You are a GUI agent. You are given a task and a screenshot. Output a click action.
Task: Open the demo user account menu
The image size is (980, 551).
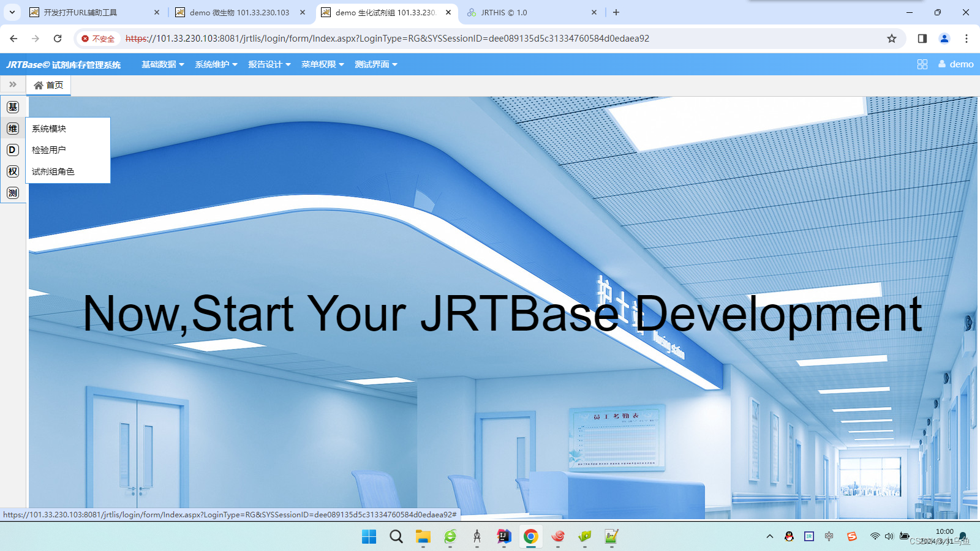point(956,64)
